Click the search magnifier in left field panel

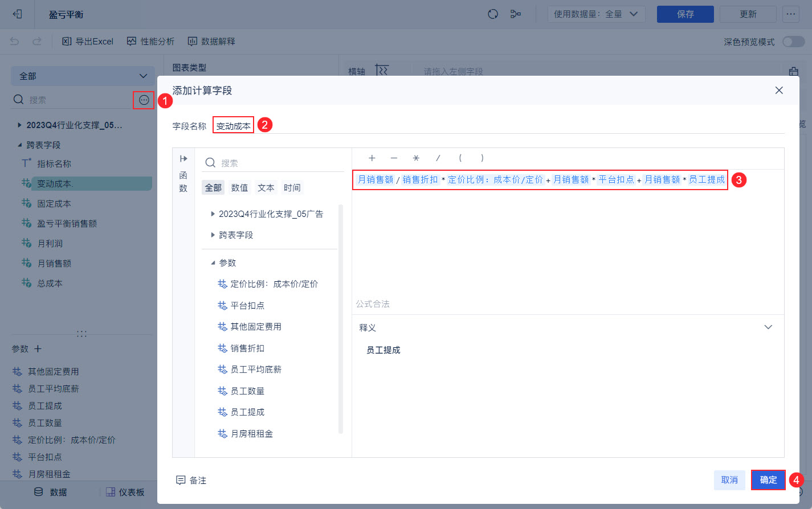point(18,100)
